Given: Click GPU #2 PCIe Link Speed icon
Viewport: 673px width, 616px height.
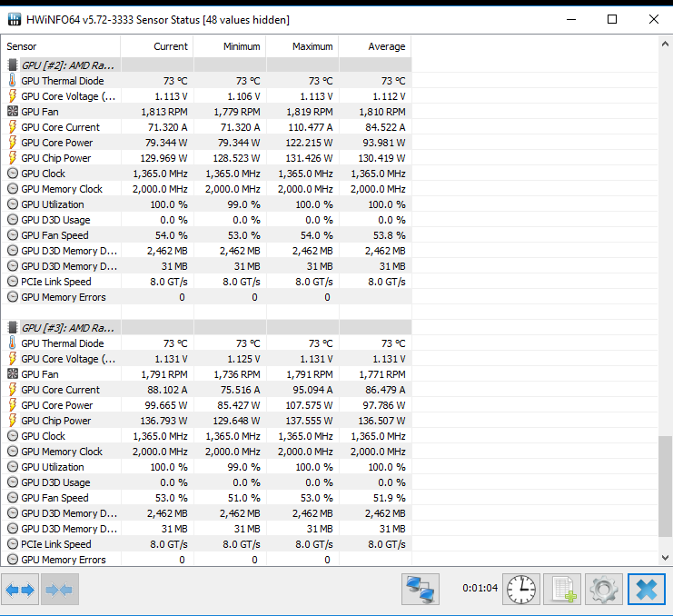Looking at the screenshot, I should [x=13, y=282].
